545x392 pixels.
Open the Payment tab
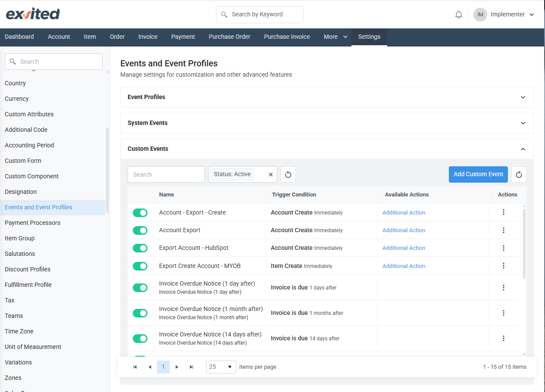tap(183, 37)
